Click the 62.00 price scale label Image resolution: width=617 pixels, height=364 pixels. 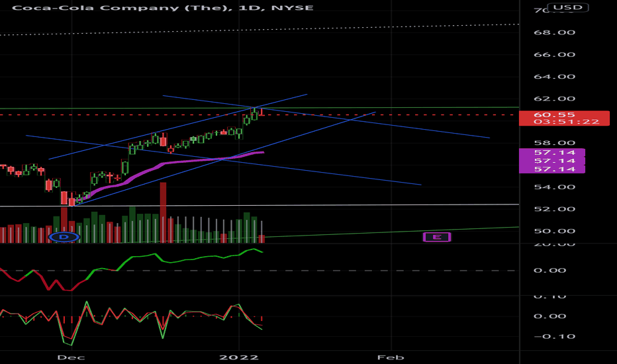554,99
